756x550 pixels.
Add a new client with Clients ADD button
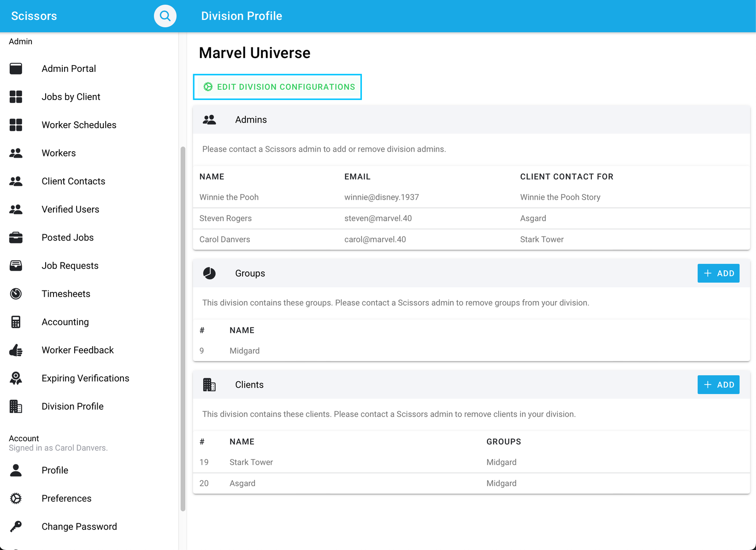coord(718,385)
